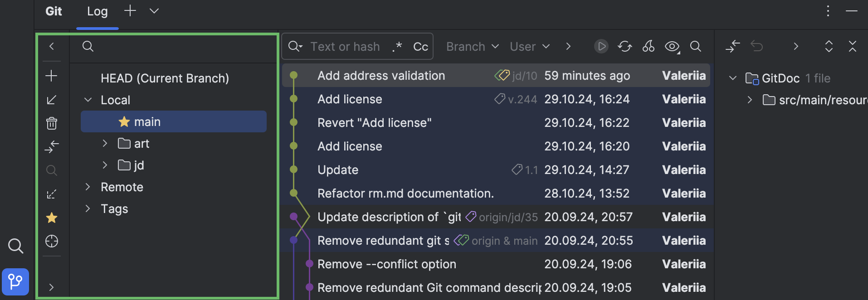Image resolution: width=868 pixels, height=300 pixels.
Task: Expand the Remote branches node
Action: click(x=88, y=187)
